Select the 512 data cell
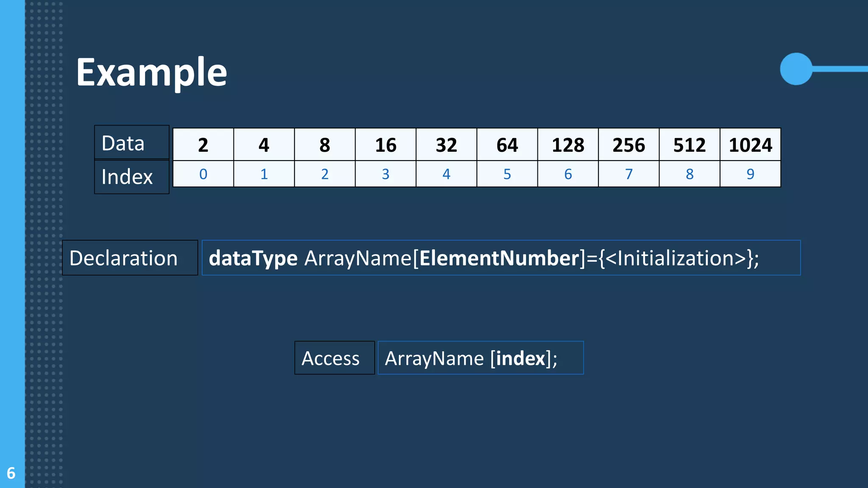Screen dimensions: 868x488 (x=690, y=145)
